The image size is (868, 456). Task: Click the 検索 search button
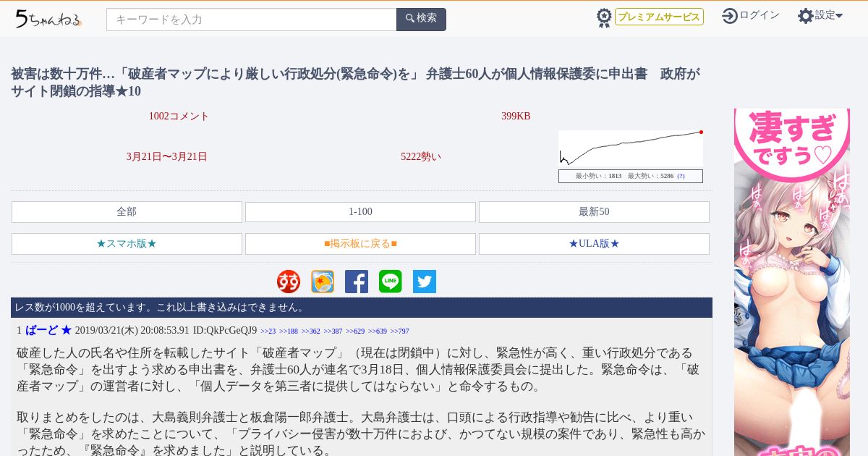click(x=421, y=20)
